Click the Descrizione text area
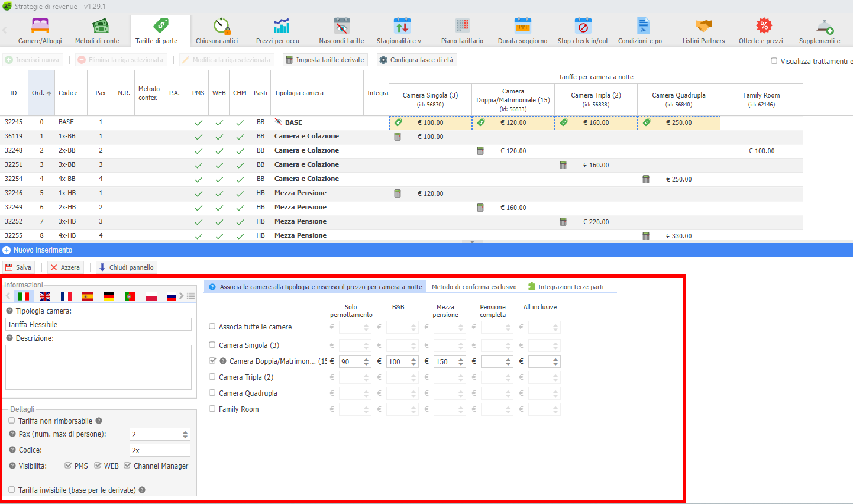853x504 pixels. 98,367
